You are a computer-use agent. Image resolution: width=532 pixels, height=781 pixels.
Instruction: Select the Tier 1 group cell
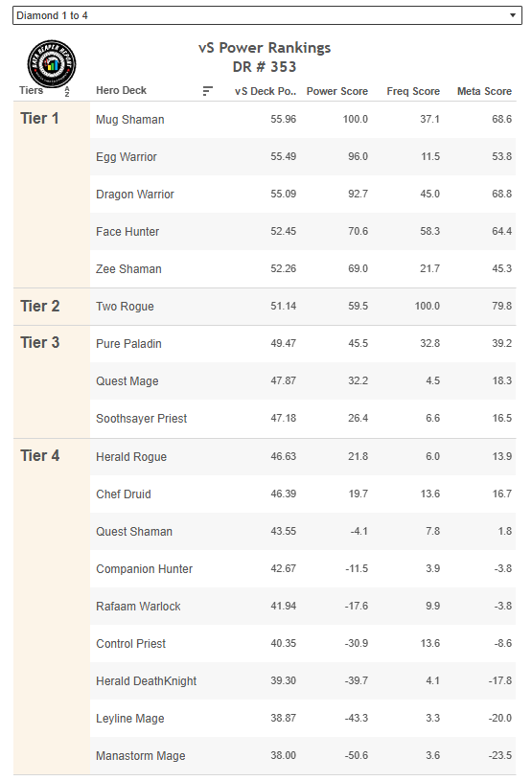pos(52,195)
